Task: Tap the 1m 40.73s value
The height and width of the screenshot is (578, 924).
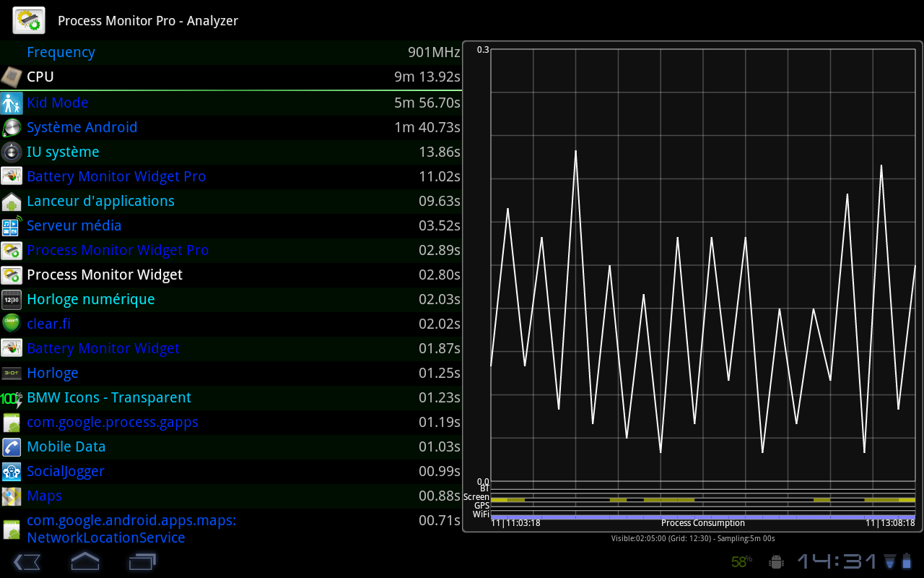Action: point(427,127)
